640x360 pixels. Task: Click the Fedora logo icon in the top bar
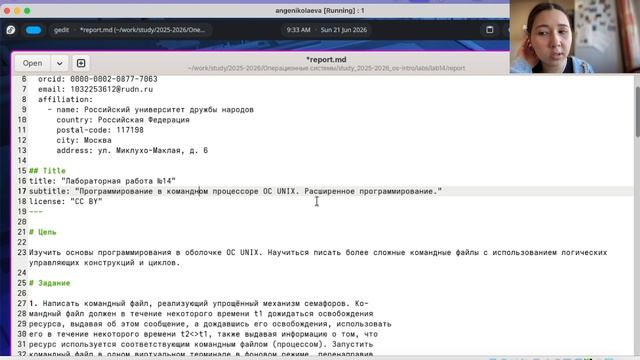(x=11, y=30)
